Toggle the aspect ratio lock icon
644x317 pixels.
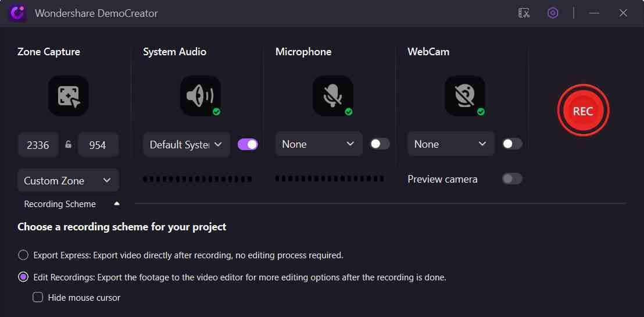pyautogui.click(x=69, y=145)
